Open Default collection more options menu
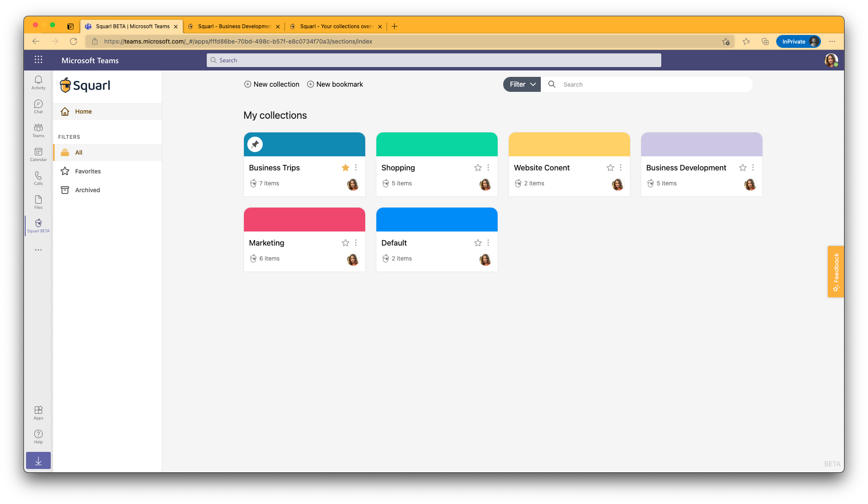The height and width of the screenshot is (504, 868). click(x=488, y=243)
